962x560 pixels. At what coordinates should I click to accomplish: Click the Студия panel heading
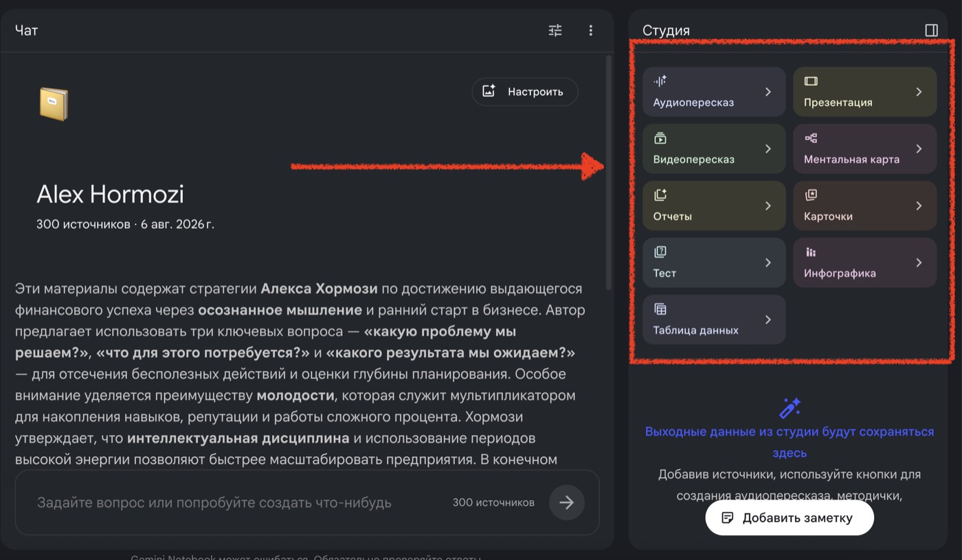tap(666, 30)
